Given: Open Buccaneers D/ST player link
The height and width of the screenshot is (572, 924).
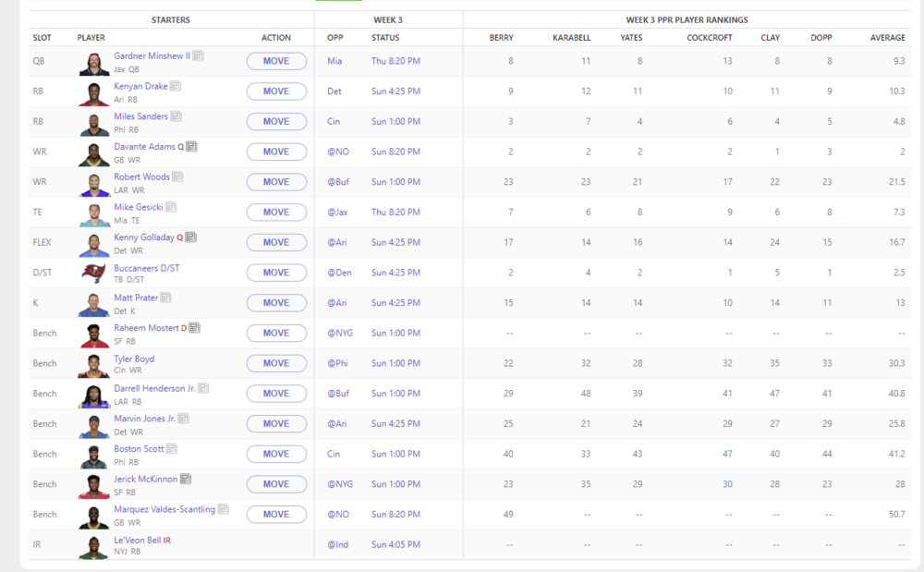Looking at the screenshot, I should click(147, 267).
